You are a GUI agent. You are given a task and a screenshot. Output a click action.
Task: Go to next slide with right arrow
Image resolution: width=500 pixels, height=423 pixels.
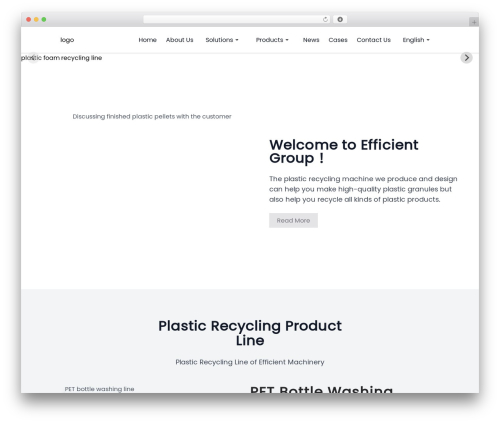466,58
